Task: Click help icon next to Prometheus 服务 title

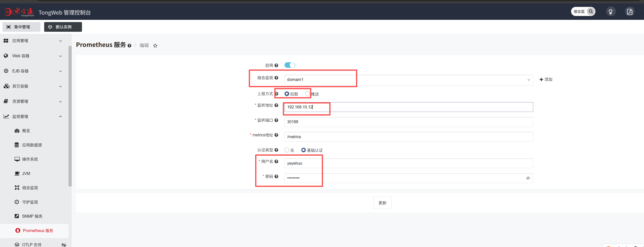Action: (x=129, y=46)
